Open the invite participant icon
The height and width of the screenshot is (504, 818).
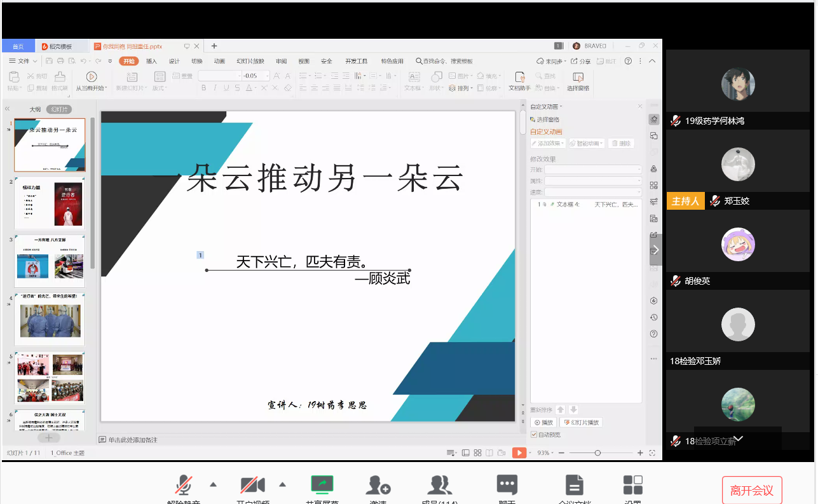pyautogui.click(x=378, y=485)
